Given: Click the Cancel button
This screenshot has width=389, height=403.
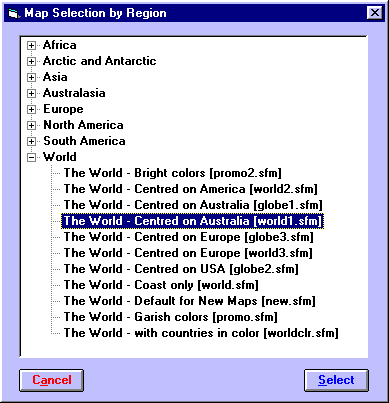Looking at the screenshot, I should pos(51,380).
